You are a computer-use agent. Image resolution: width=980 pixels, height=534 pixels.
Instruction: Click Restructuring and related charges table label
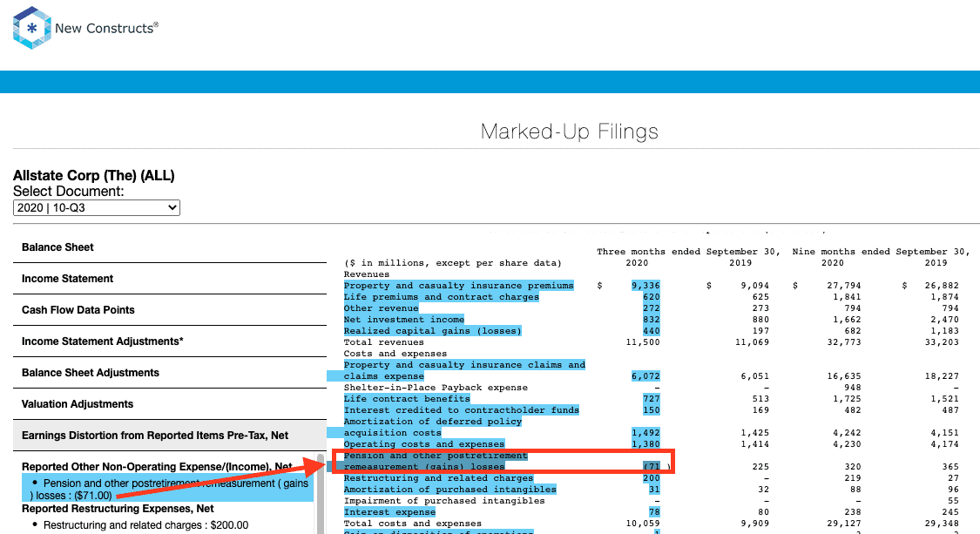pos(438,478)
